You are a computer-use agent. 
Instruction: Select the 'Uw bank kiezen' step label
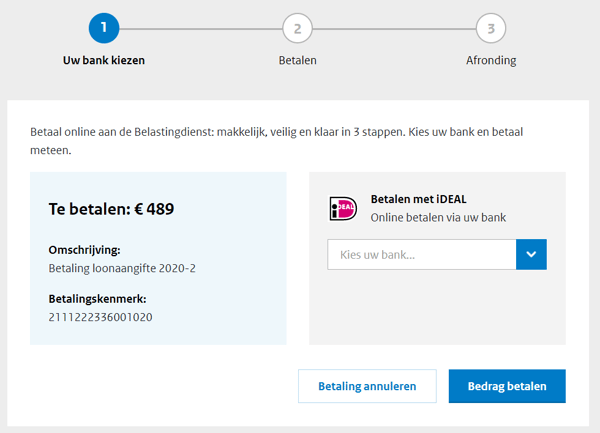coord(104,60)
